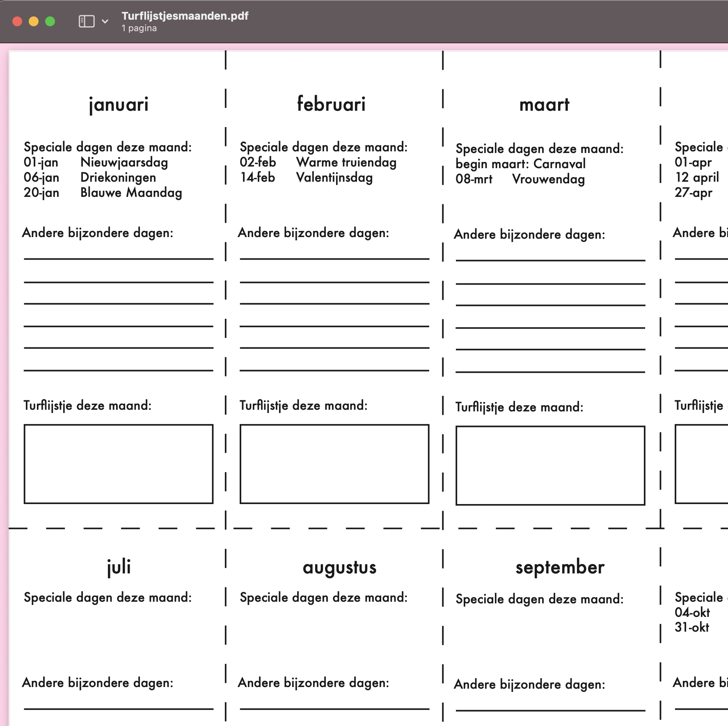The image size is (728, 726).
Task: Click the 'Blauwe Maandag' entry
Action: (131, 193)
